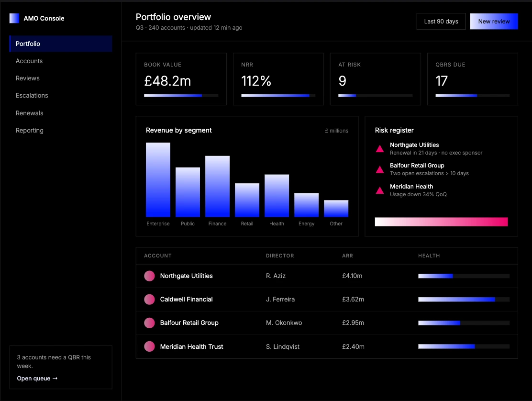The width and height of the screenshot is (532, 401).
Task: Click the Risk register heading
Action: coord(394,130)
